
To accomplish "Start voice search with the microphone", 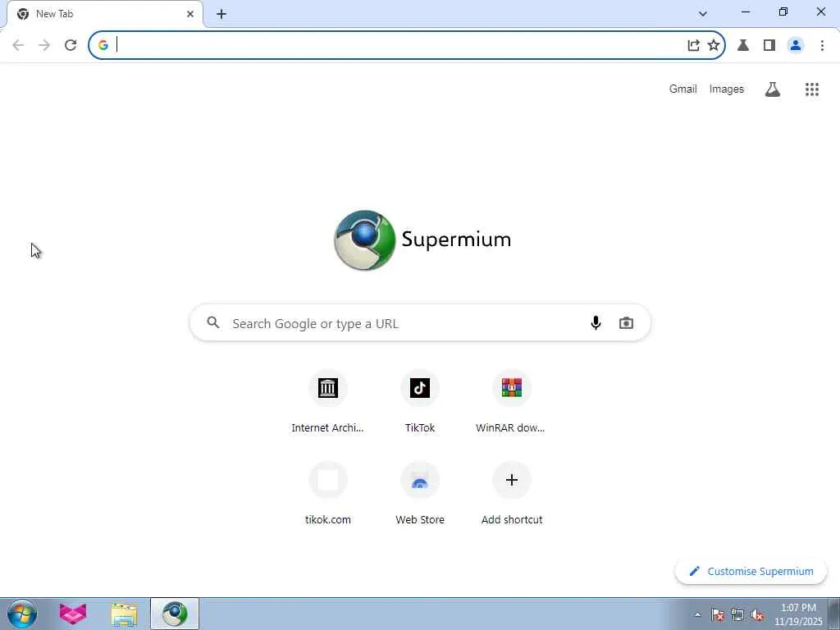I will pyautogui.click(x=596, y=322).
